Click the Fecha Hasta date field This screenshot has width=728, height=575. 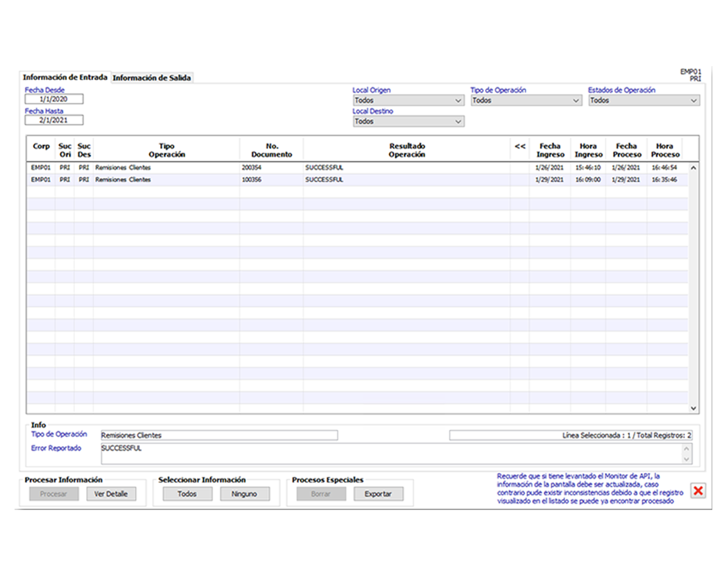tap(54, 120)
